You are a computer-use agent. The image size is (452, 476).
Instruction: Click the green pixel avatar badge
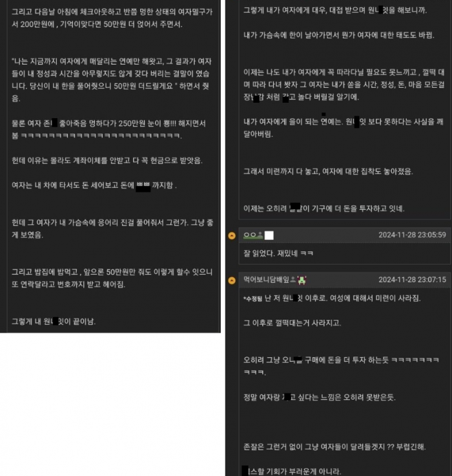click(x=302, y=280)
